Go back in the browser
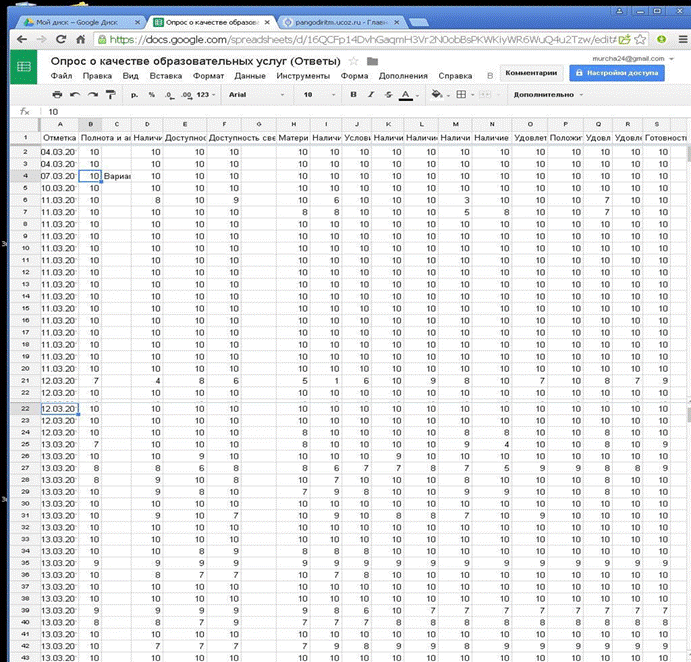 (22, 39)
